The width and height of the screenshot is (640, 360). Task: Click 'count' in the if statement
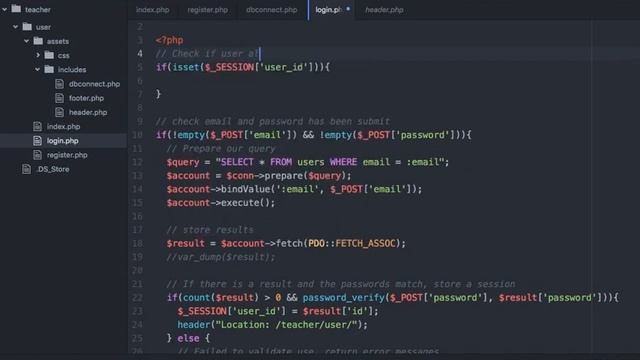196,298
